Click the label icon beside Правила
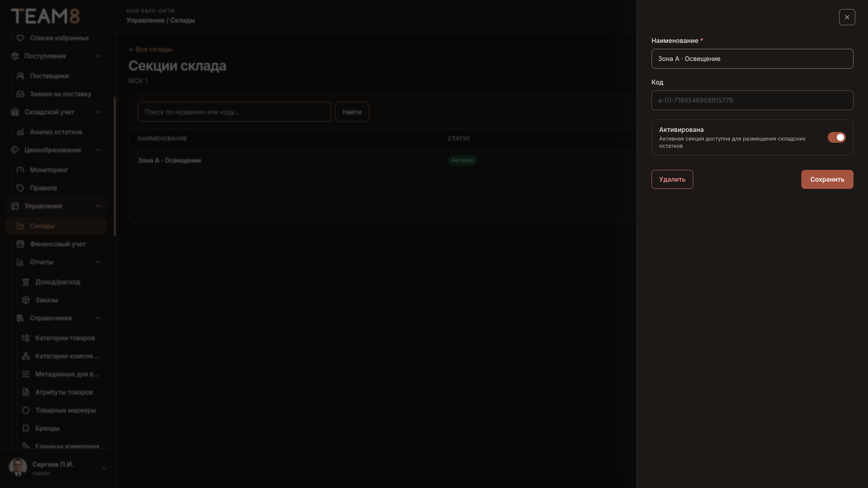The width and height of the screenshot is (868, 488). pyautogui.click(x=20, y=188)
